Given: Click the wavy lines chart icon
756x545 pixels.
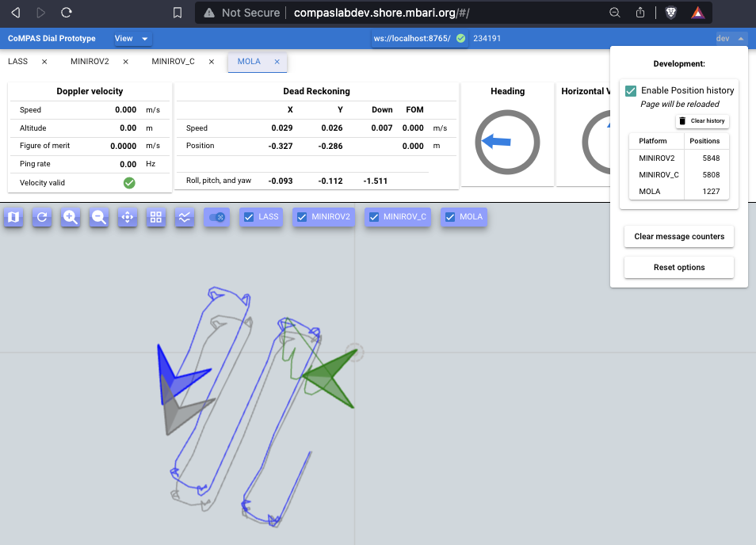Looking at the screenshot, I should tap(185, 217).
